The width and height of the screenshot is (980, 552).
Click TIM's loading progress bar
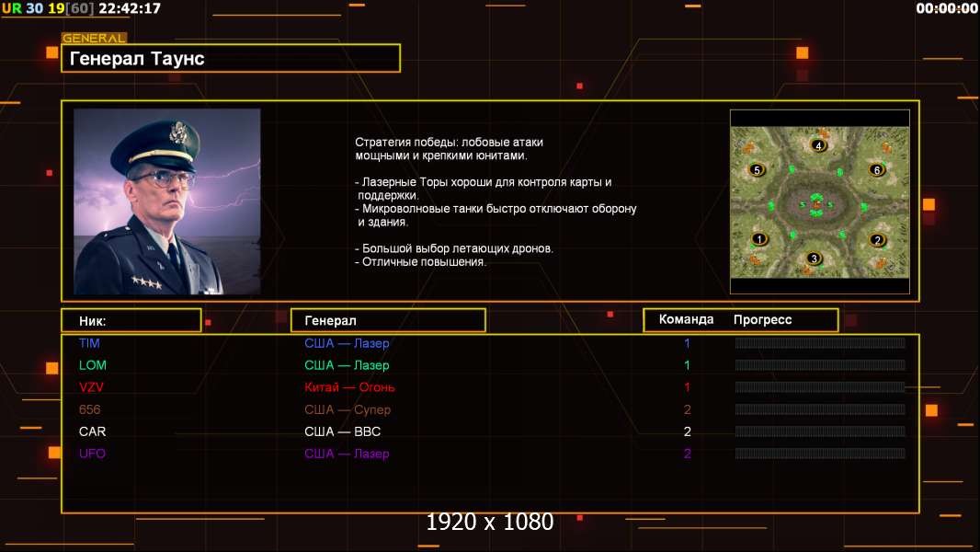tap(820, 342)
